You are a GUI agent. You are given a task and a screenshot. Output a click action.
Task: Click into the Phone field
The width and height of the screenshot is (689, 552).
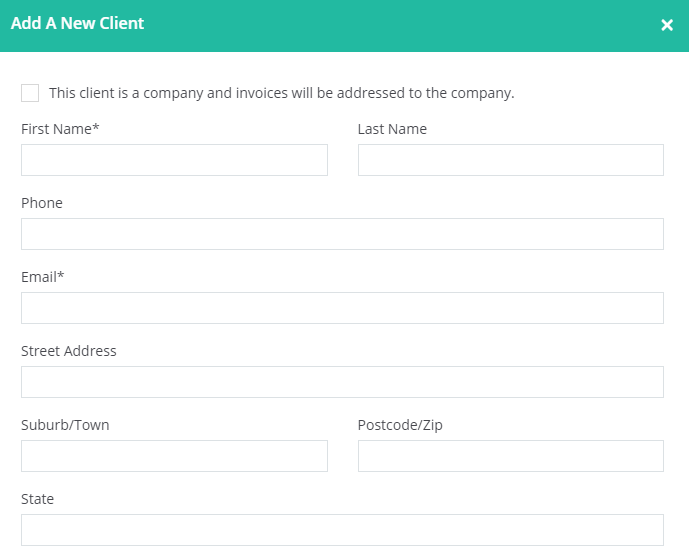342,234
